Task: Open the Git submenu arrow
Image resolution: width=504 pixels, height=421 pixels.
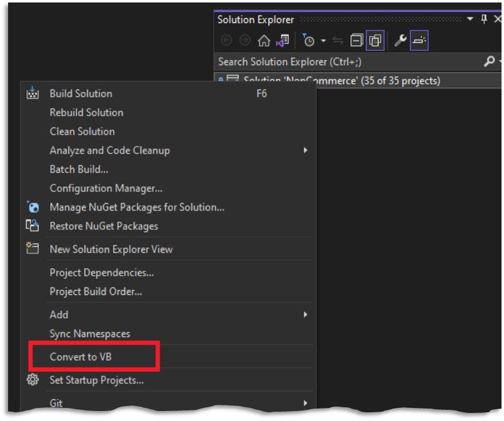Action: pyautogui.click(x=305, y=403)
